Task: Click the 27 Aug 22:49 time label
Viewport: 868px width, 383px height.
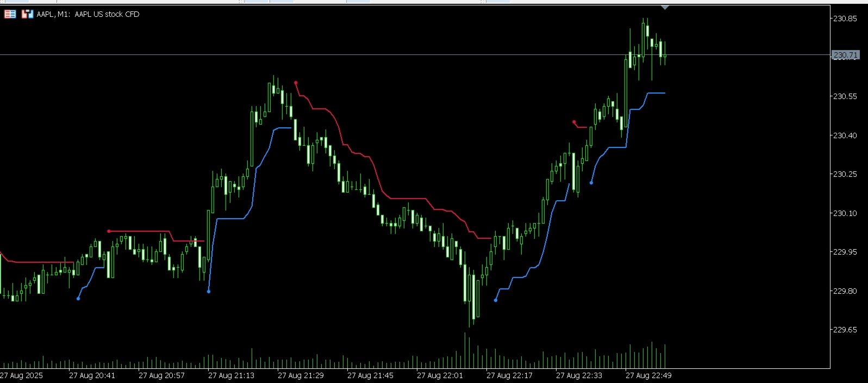Action: 648,375
